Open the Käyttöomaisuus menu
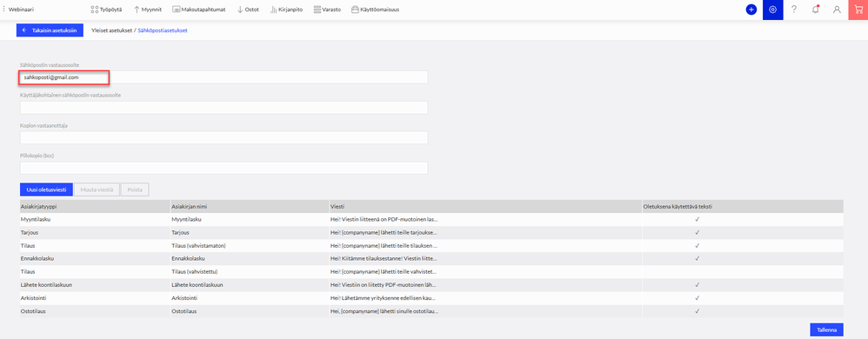The height and width of the screenshot is (339, 868). [375, 10]
